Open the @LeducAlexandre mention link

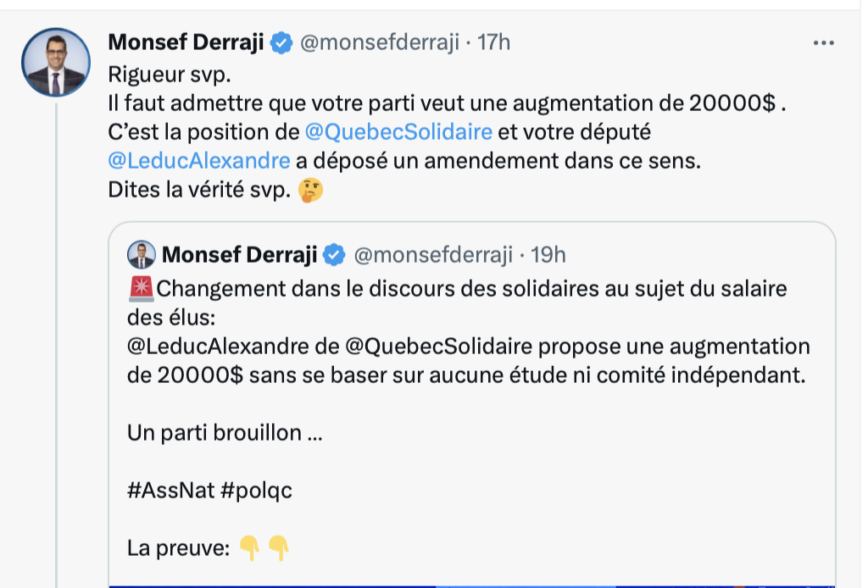(199, 161)
